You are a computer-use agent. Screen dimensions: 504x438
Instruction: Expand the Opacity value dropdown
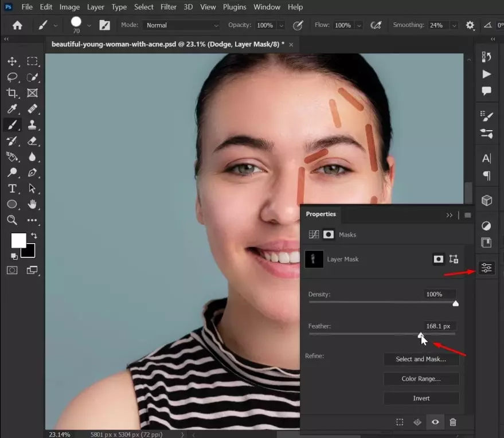[x=282, y=25]
